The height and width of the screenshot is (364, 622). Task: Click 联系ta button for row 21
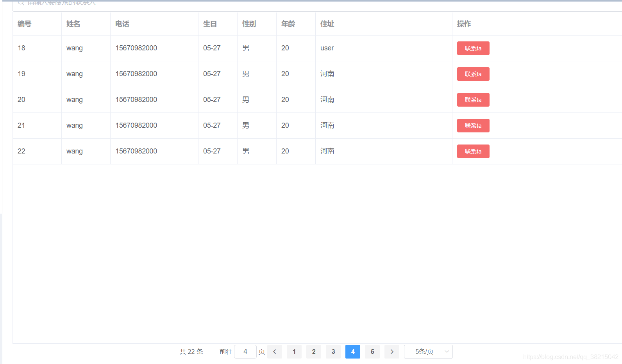[473, 125]
